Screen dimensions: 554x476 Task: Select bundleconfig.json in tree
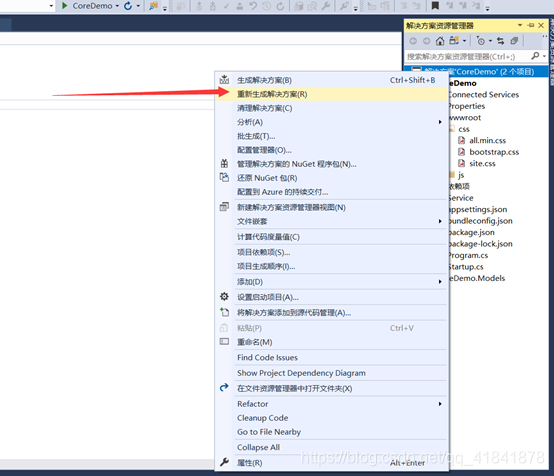click(480, 221)
